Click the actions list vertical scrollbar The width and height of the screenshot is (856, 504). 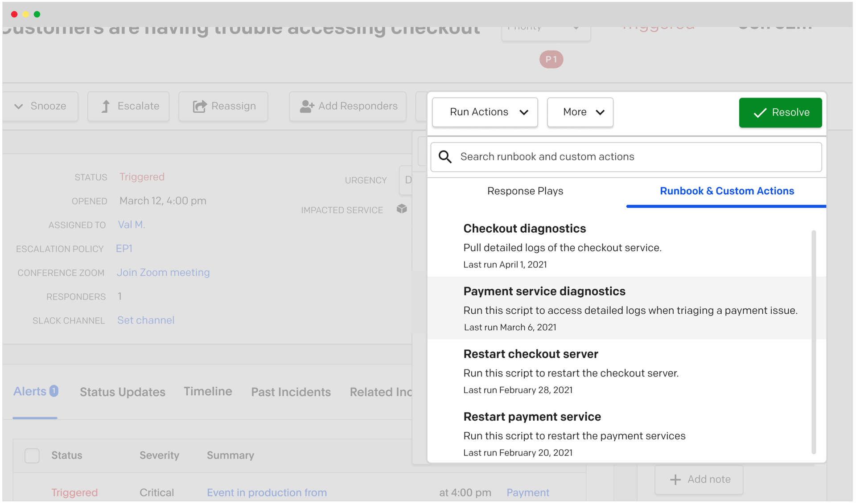tap(813, 342)
